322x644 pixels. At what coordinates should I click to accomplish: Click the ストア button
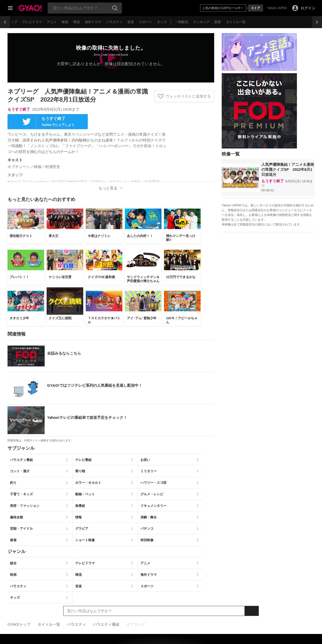[256, 8]
